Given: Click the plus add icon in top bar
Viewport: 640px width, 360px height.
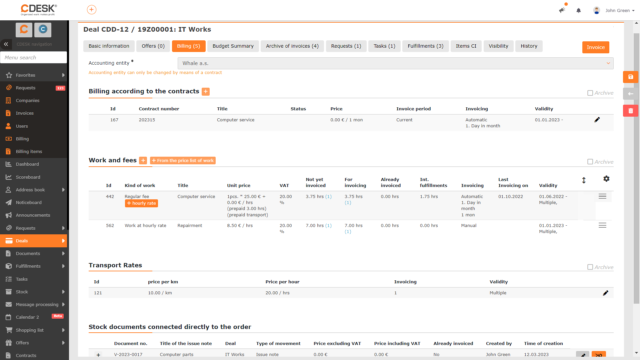Looking at the screenshot, I should click(91, 9).
